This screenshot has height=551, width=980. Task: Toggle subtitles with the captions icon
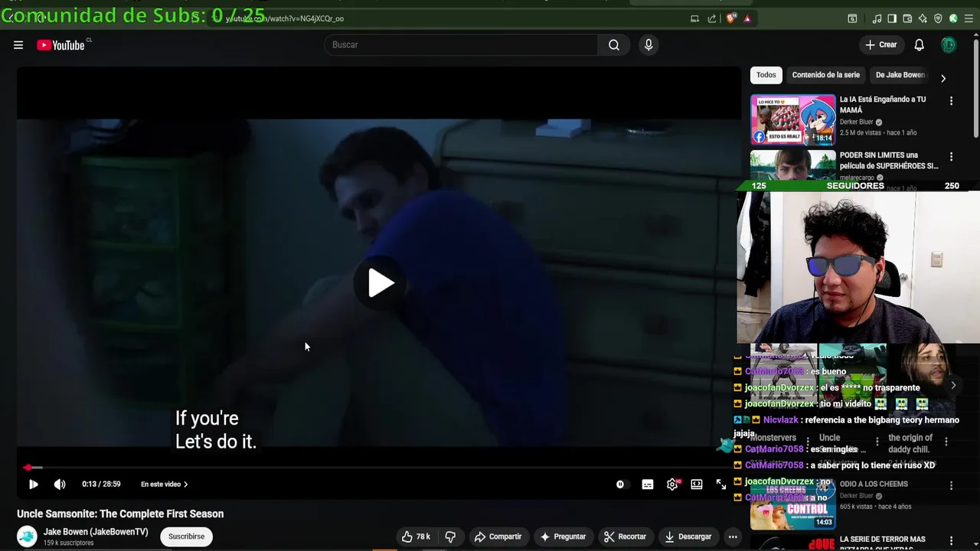coord(648,484)
